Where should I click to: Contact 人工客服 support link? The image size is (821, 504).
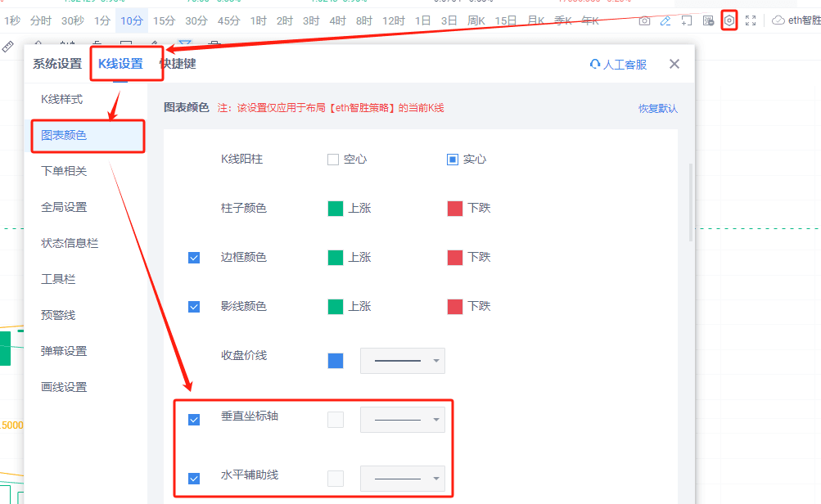[618, 65]
